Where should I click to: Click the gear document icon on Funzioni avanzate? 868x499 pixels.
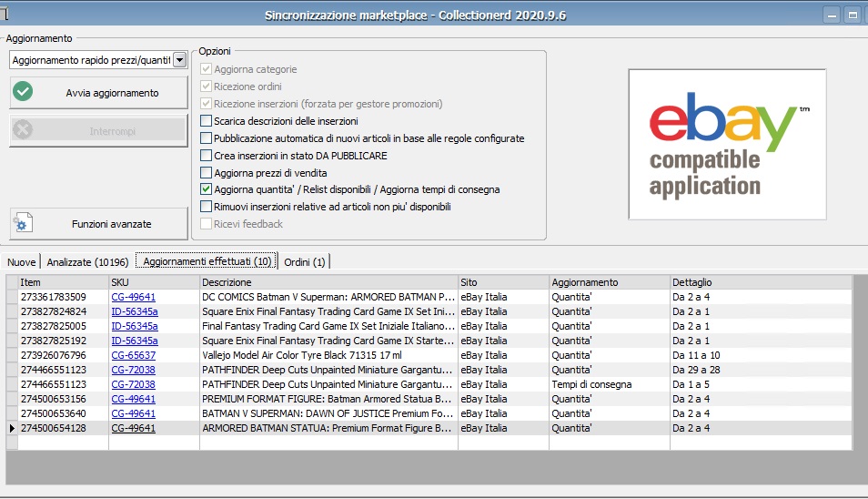tap(23, 223)
